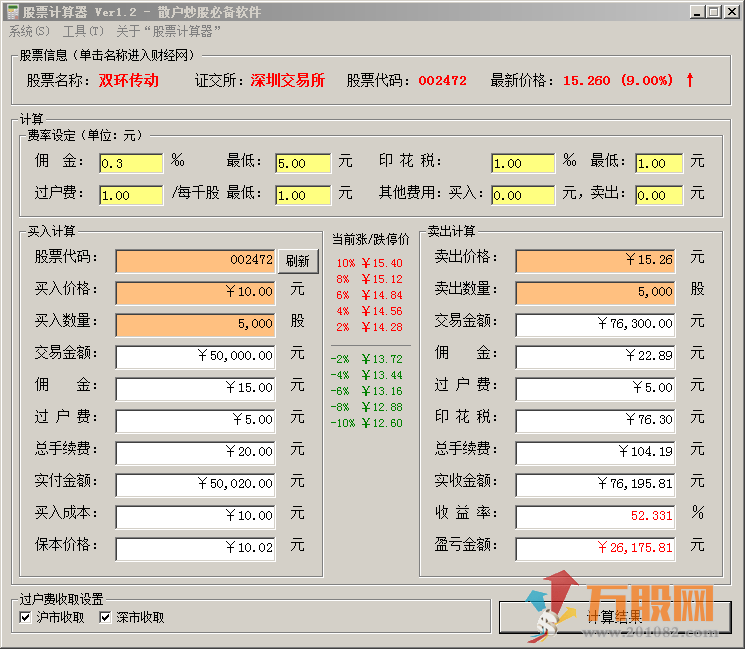
Task: Click the 买入价格 field
Action: tap(195, 293)
